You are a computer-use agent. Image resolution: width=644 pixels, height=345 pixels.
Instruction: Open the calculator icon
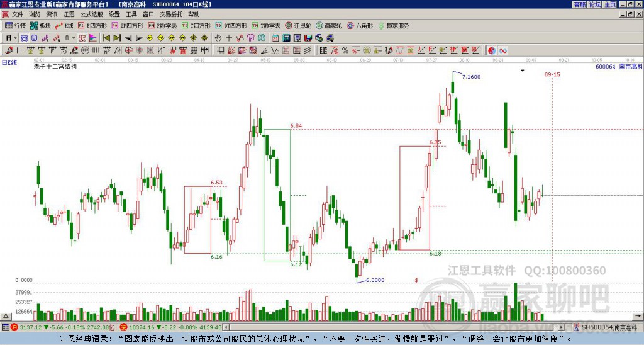pyautogui.click(x=286, y=38)
